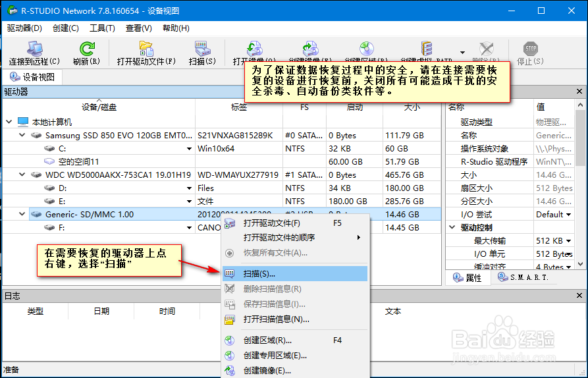
Task: Collapse the Samsung SSD 850 EVO node
Action: coord(22,135)
